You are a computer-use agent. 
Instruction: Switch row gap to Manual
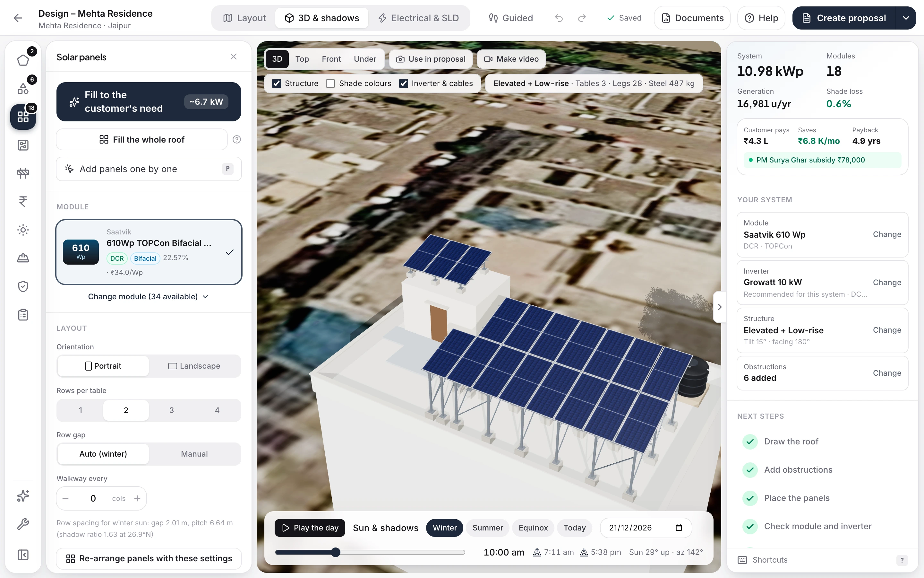point(194,454)
